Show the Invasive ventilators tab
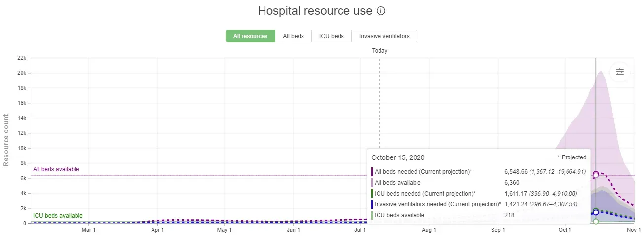The height and width of the screenshot is (236, 644). 384,36
